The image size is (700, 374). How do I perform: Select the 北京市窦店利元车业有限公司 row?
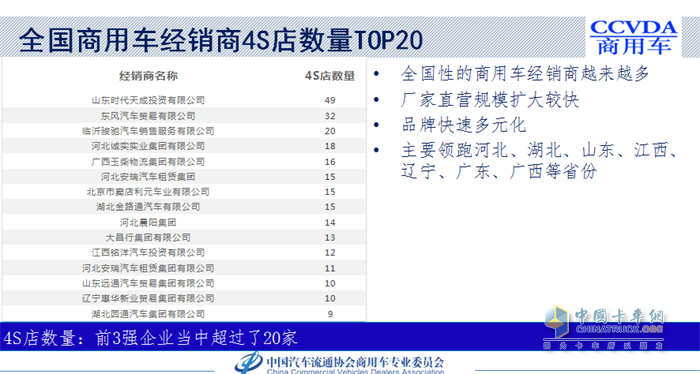coord(184,191)
